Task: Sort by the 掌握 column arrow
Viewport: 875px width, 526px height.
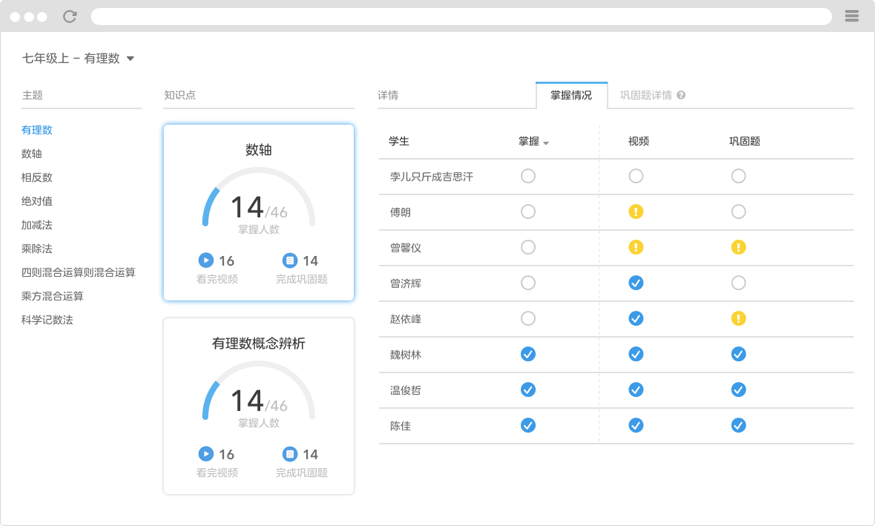Action: pyautogui.click(x=546, y=143)
